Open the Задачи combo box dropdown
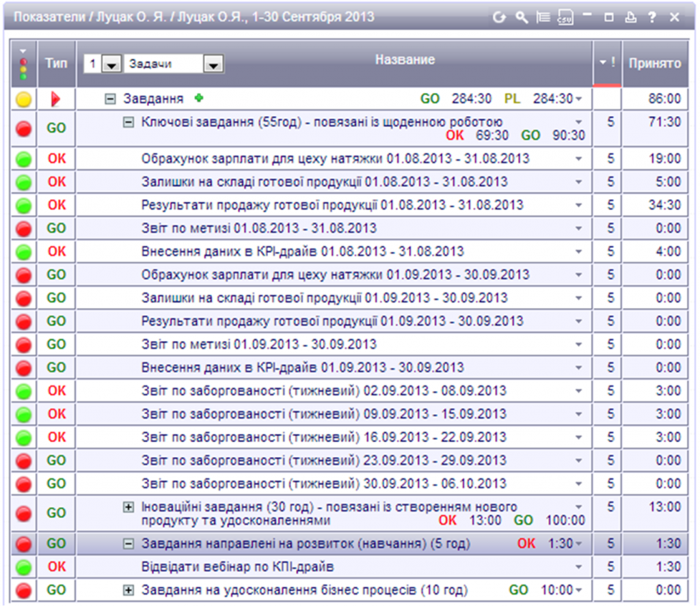 pyautogui.click(x=213, y=64)
